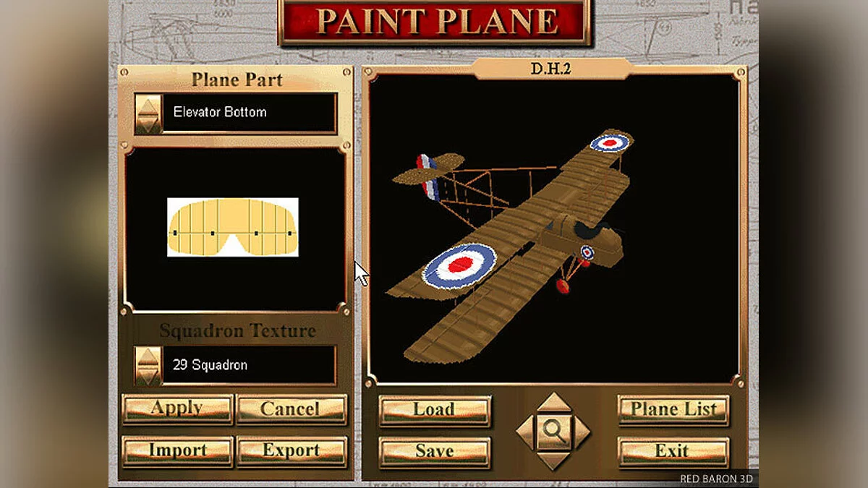Rotate plane view with down arrow
This screenshot has width=868, height=488.
[x=554, y=461]
